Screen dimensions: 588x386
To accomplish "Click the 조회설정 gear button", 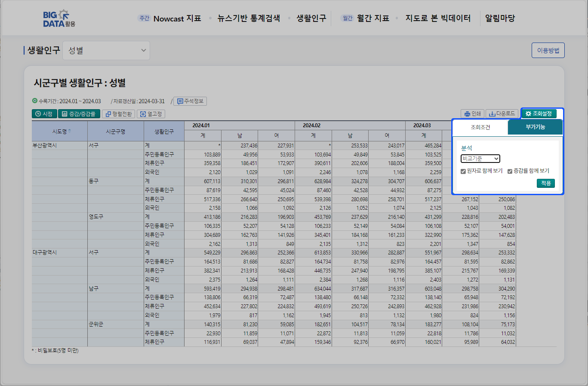I will (x=539, y=113).
